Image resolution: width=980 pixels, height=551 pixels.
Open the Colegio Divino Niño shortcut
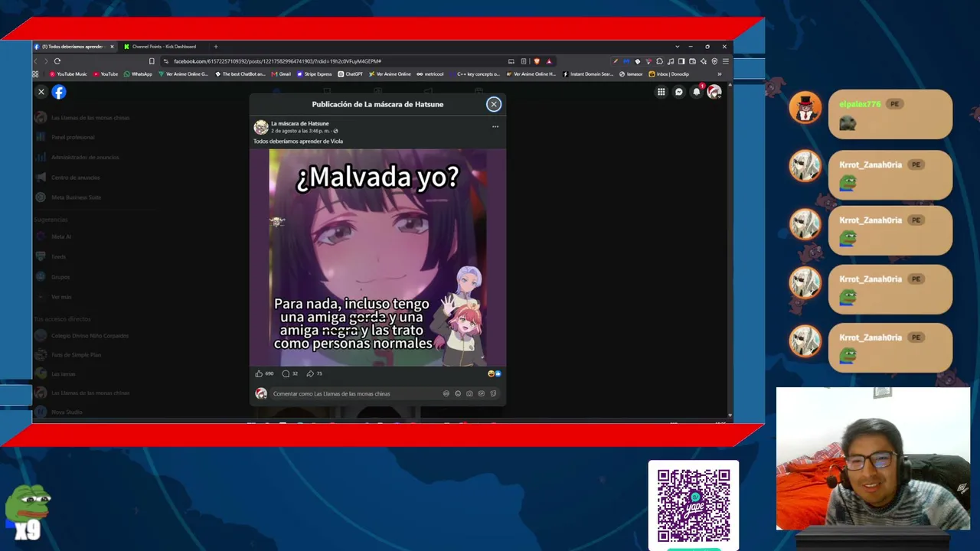pyautogui.click(x=82, y=335)
